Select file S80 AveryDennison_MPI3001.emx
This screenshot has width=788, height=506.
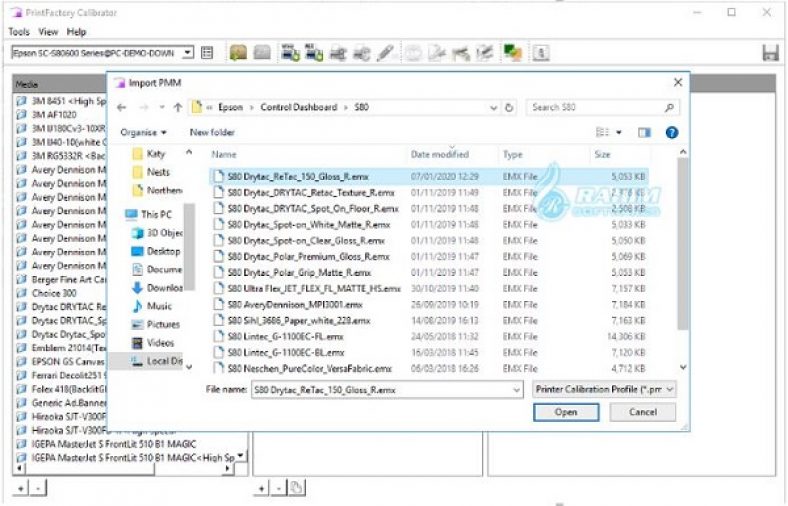point(429,305)
